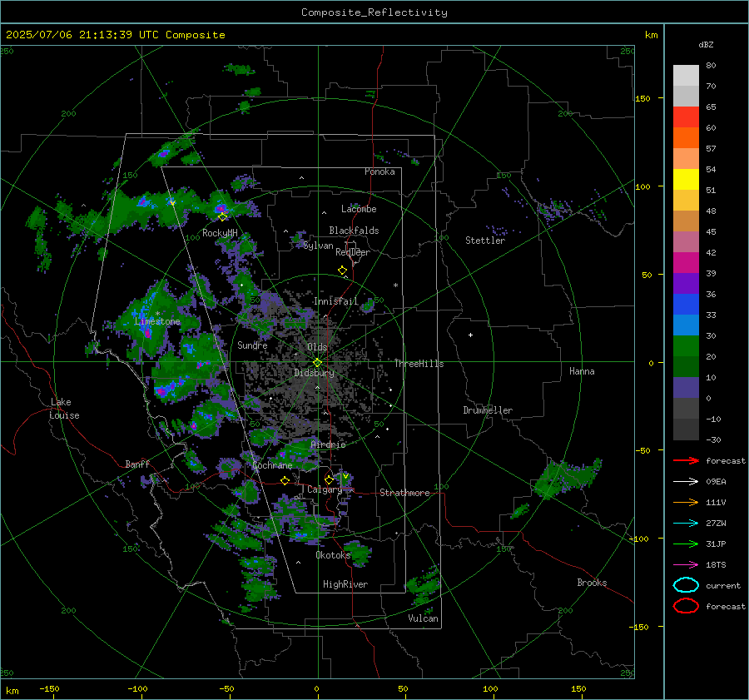Select the red 60-65 dBZ swatch
The width and height of the screenshot is (749, 700).
(686, 117)
